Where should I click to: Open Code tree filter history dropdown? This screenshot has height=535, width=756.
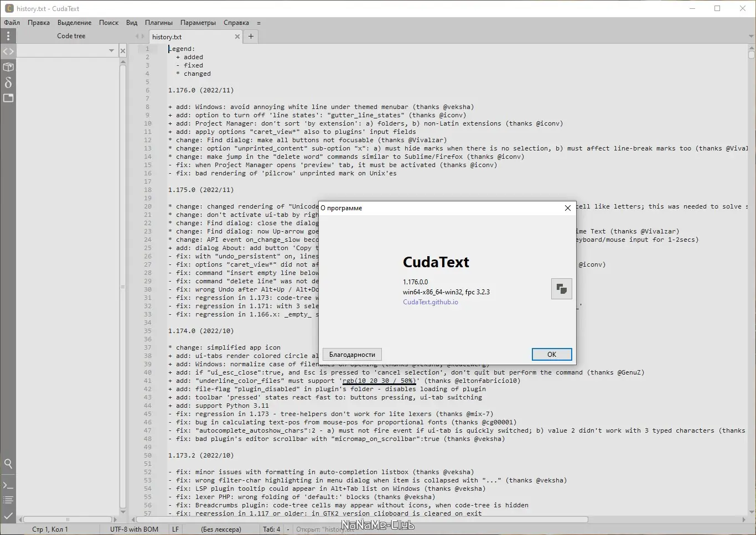coord(111,51)
